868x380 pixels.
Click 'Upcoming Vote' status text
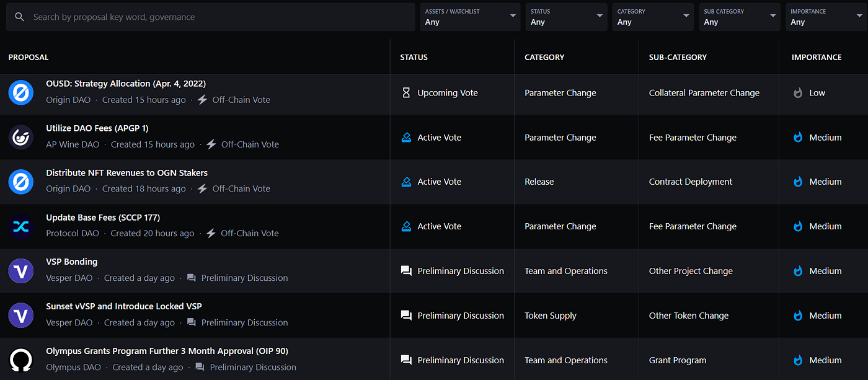pyautogui.click(x=448, y=93)
